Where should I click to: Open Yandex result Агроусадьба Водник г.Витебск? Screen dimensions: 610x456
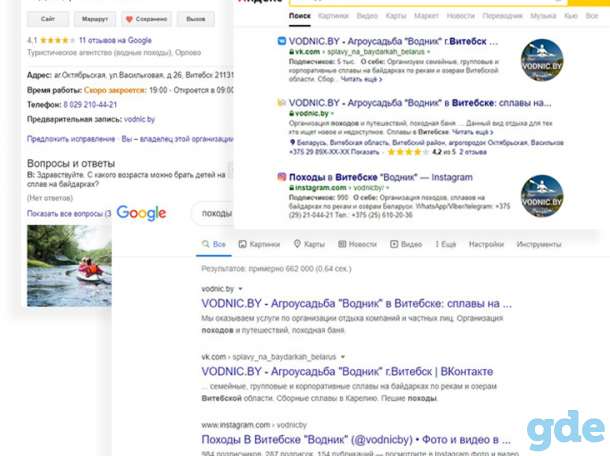click(x=393, y=41)
